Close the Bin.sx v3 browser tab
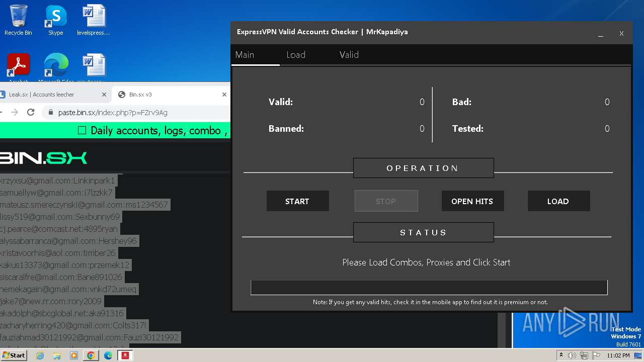This screenshot has height=362, width=644. click(224, 95)
